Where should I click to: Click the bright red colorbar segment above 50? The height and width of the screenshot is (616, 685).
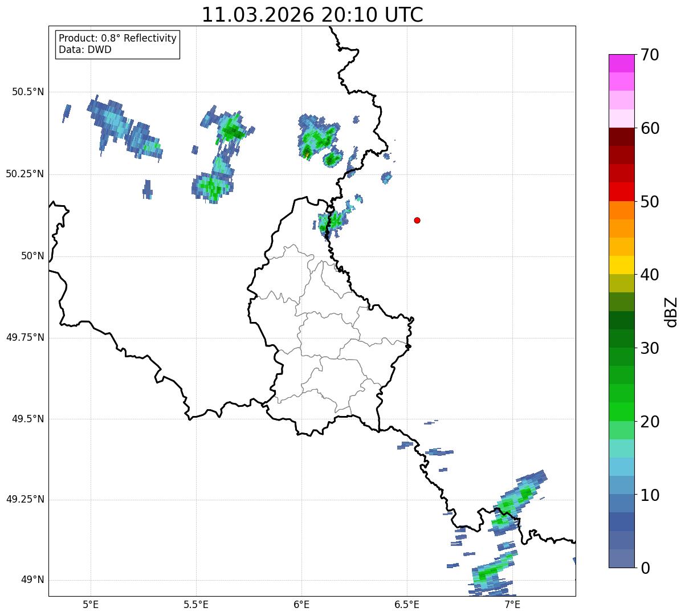coord(622,192)
